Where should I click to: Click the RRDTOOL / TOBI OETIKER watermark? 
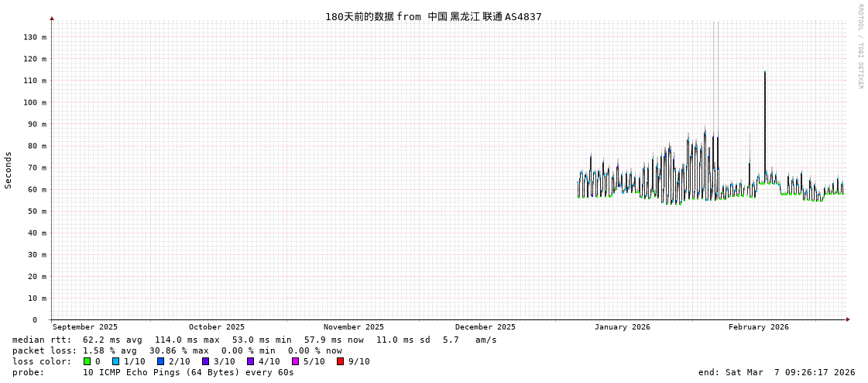[859, 47]
